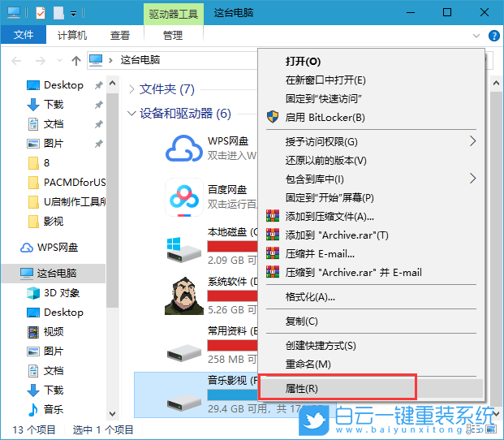The height and width of the screenshot is (440, 504).
Task: Select WPS网盘 in the navigation pane
Action: [x=50, y=248]
